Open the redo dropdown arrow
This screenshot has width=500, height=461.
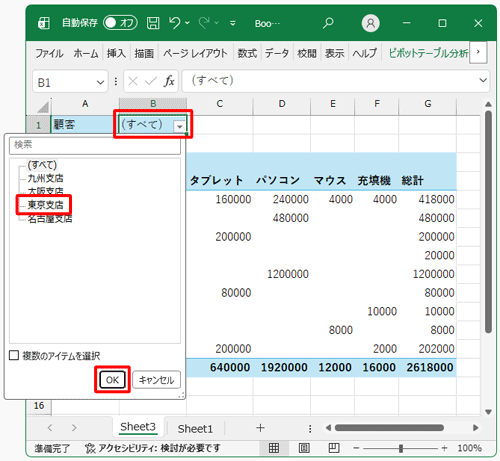217,23
